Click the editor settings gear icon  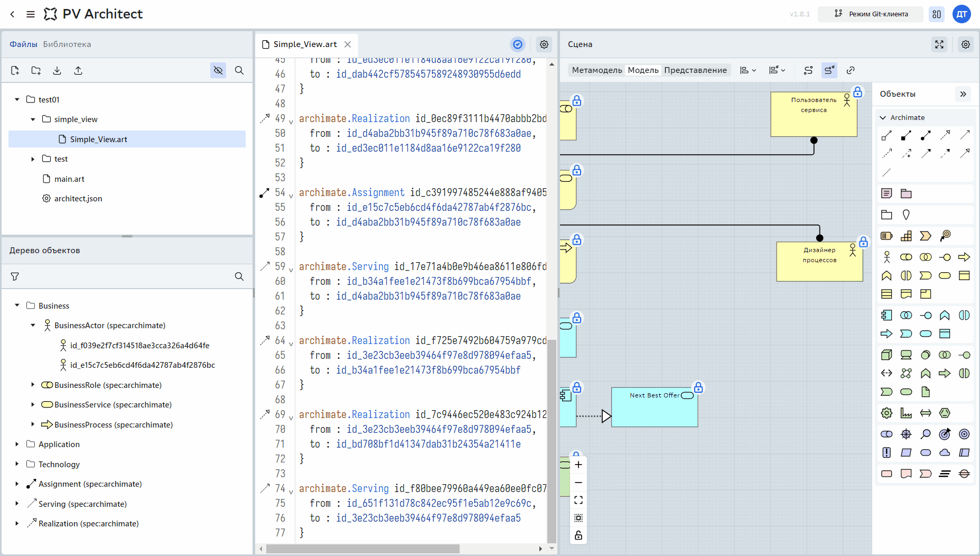pyautogui.click(x=544, y=44)
